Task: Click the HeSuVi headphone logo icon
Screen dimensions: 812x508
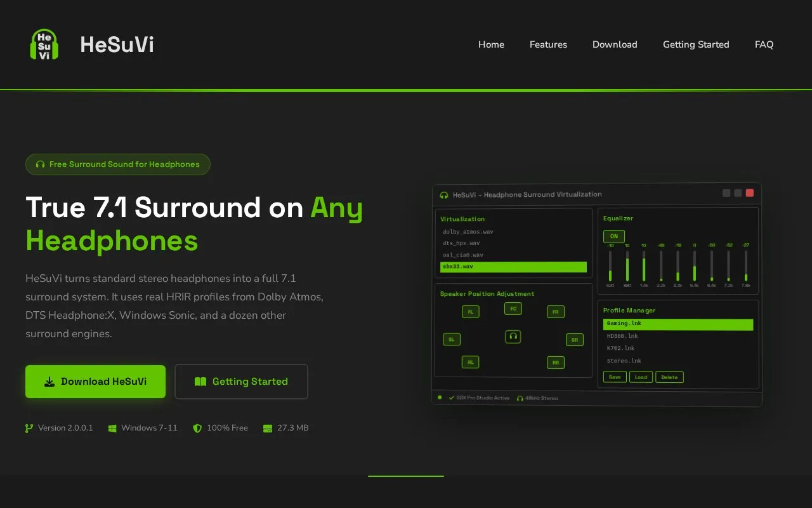Action: pyautogui.click(x=44, y=44)
